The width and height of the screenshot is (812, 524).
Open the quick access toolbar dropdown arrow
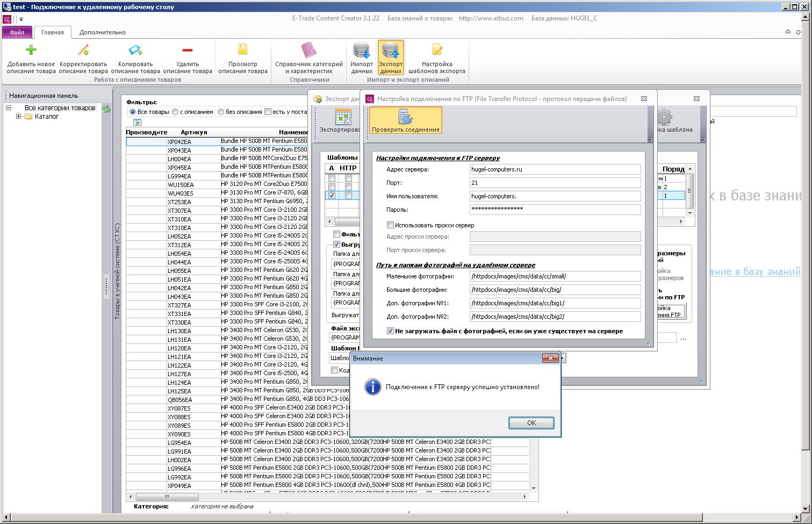coord(21,20)
